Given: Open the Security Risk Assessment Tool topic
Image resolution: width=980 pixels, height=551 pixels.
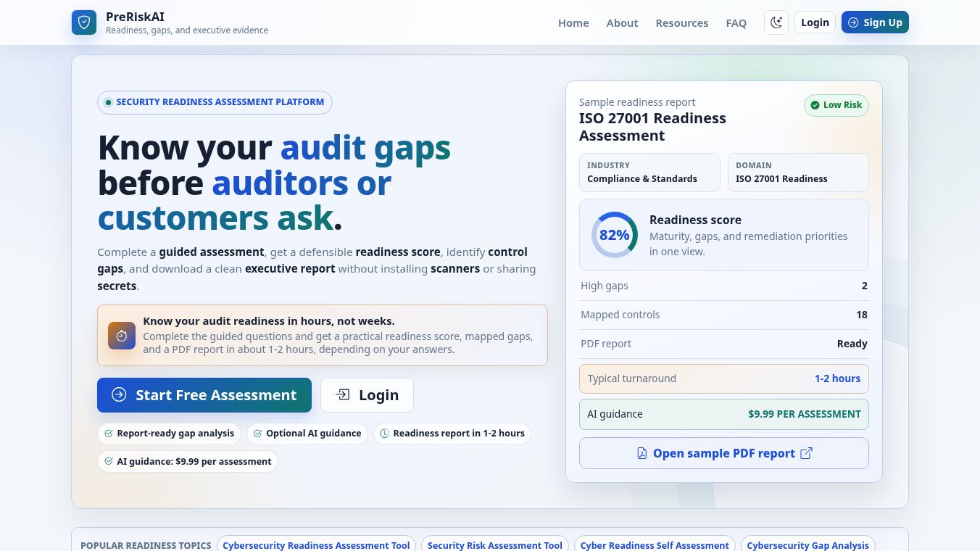Looking at the screenshot, I should 495,545.
